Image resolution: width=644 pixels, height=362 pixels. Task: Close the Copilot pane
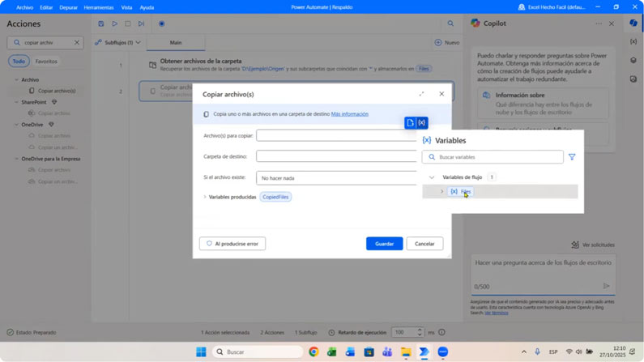[612, 23]
